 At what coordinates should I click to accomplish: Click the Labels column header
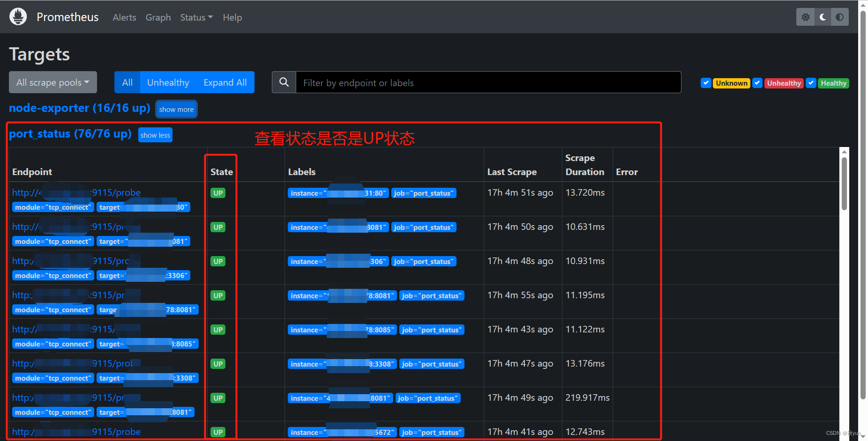302,172
